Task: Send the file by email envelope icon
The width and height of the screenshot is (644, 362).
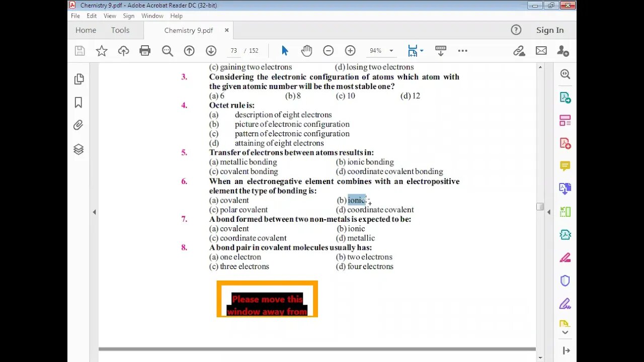Action: point(541,51)
